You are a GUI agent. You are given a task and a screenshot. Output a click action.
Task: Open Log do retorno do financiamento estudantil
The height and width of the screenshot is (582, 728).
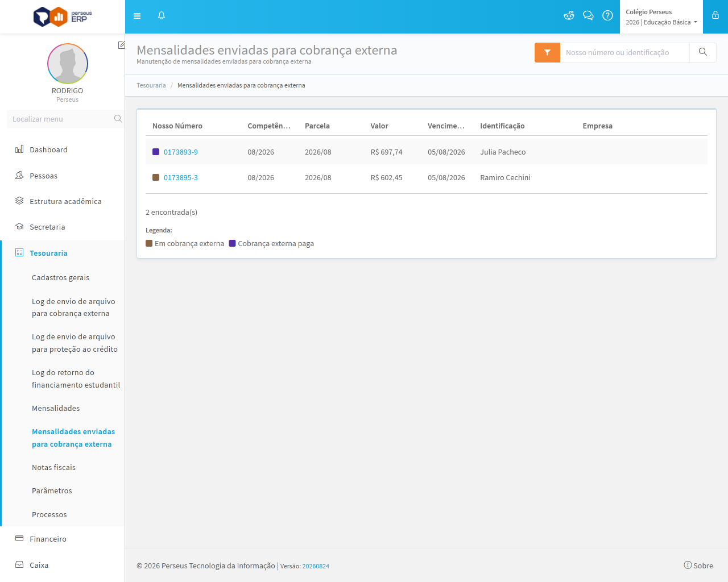click(x=76, y=379)
